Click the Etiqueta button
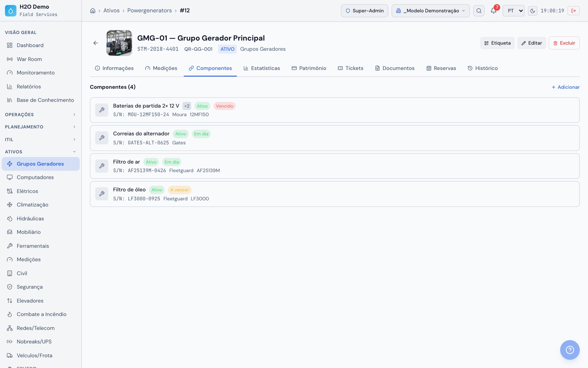The height and width of the screenshot is (368, 588). click(x=497, y=43)
